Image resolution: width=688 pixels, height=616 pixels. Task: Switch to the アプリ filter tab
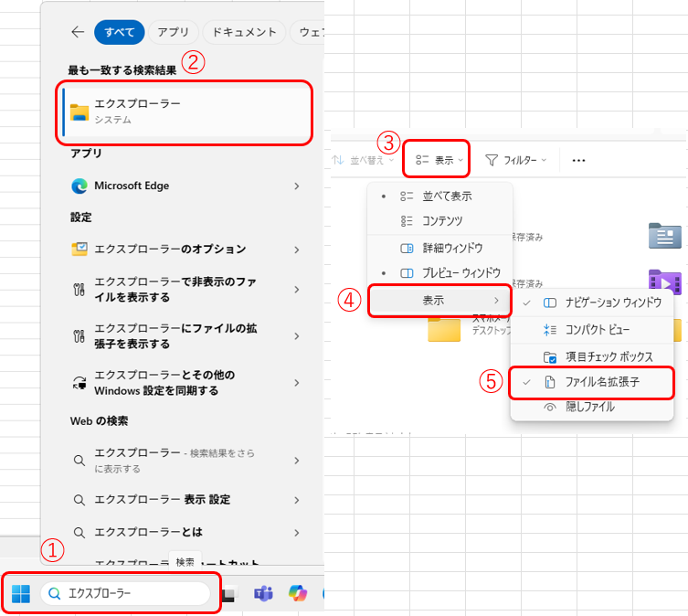pos(174,32)
